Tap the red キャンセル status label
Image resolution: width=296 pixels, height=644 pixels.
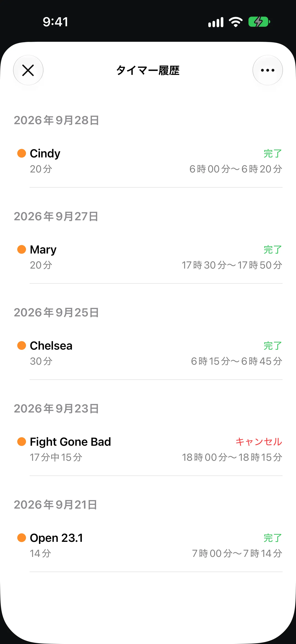(259, 442)
